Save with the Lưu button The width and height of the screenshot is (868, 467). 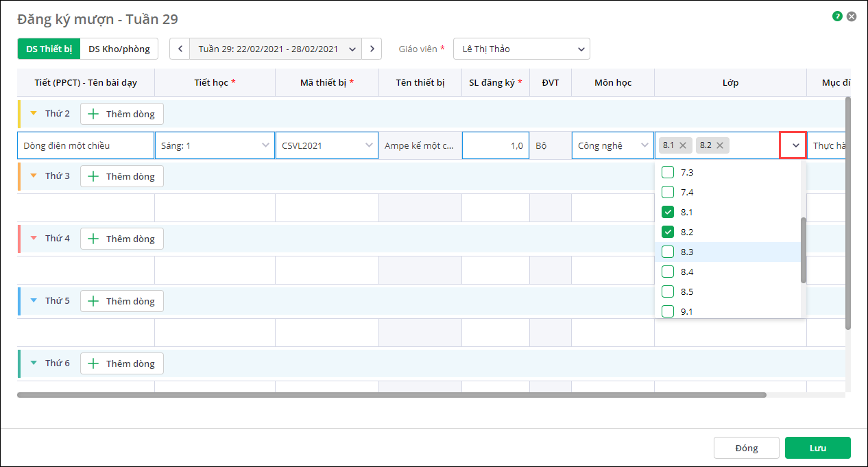coord(818,448)
